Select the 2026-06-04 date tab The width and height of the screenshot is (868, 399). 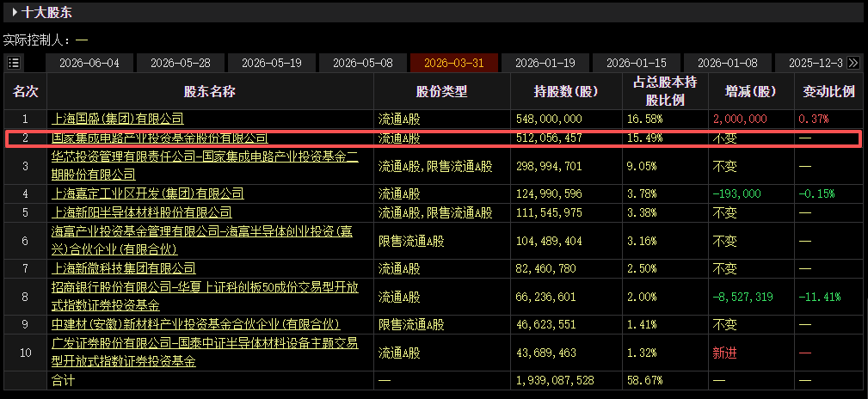click(x=89, y=63)
